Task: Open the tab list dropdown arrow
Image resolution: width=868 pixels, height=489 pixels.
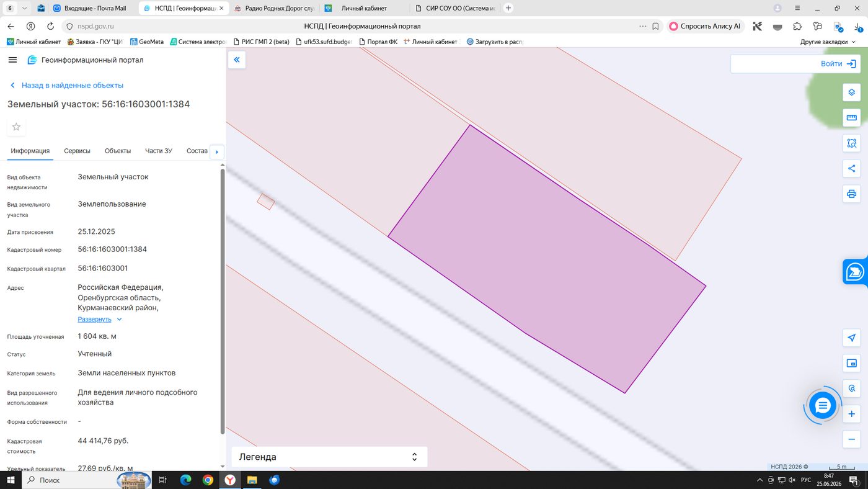Action: (24, 8)
